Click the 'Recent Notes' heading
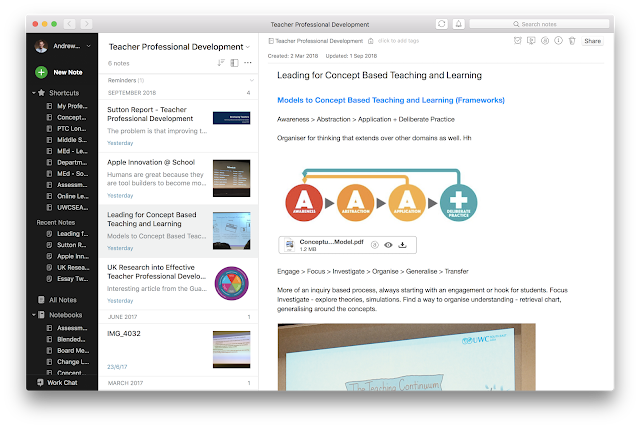640x428 pixels. click(56, 222)
